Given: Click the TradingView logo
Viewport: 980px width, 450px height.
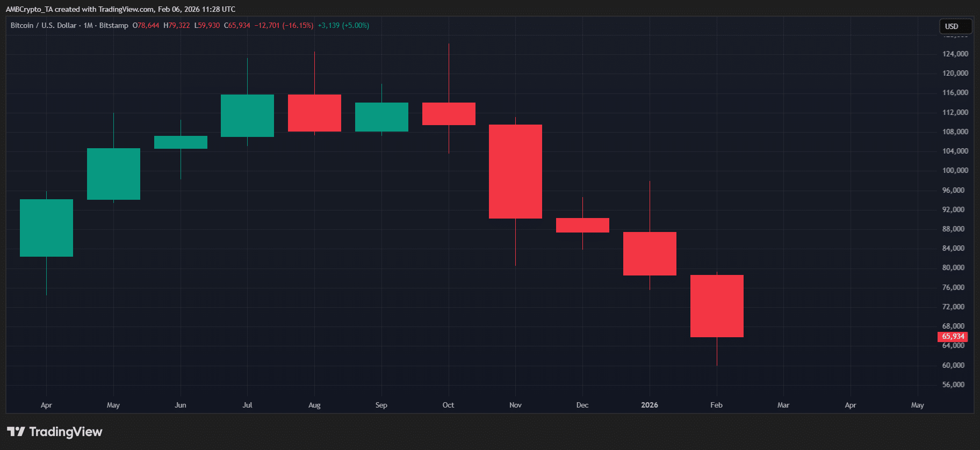Looking at the screenshot, I should click(x=54, y=432).
